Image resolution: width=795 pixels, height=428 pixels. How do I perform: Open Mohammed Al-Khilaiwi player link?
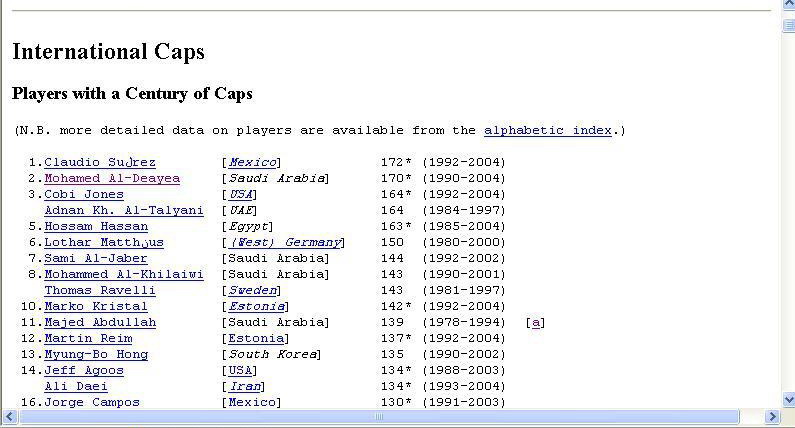pyautogui.click(x=124, y=274)
